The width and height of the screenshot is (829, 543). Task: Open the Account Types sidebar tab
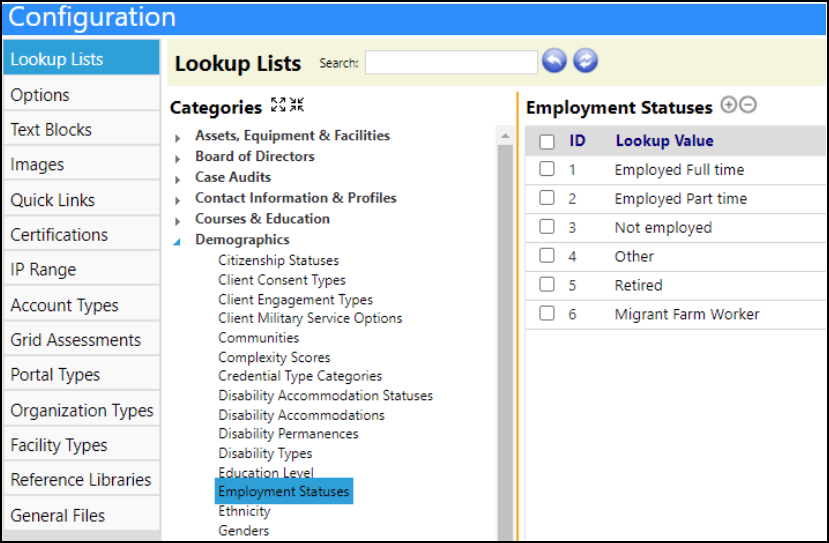tap(81, 305)
